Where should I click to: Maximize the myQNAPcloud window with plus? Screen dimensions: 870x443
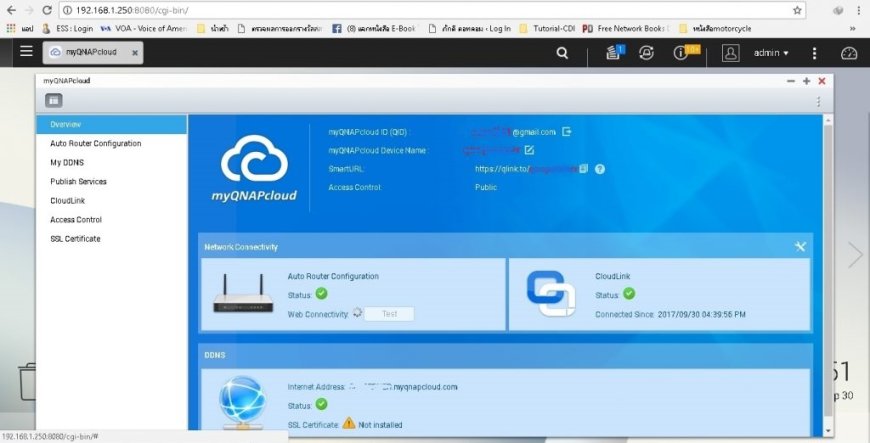point(806,81)
